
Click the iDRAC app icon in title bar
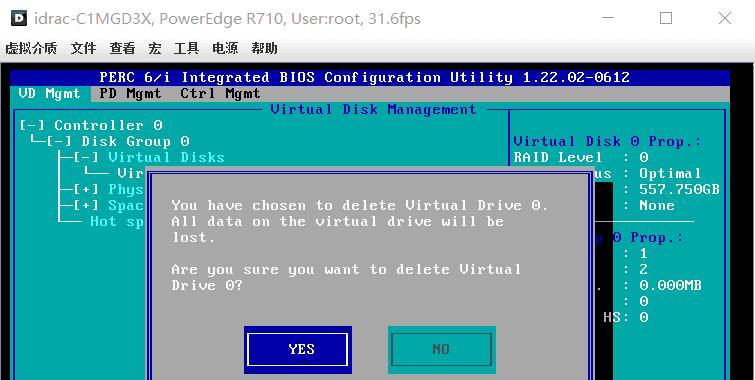(x=19, y=18)
